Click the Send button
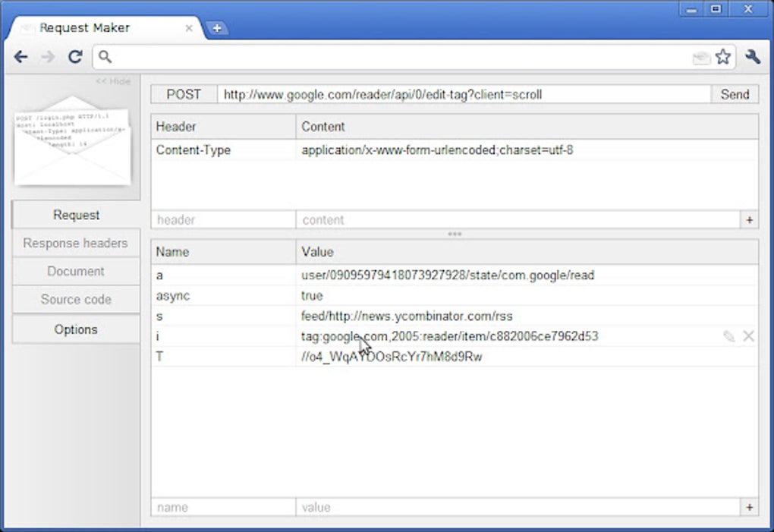The image size is (774, 532). click(734, 94)
